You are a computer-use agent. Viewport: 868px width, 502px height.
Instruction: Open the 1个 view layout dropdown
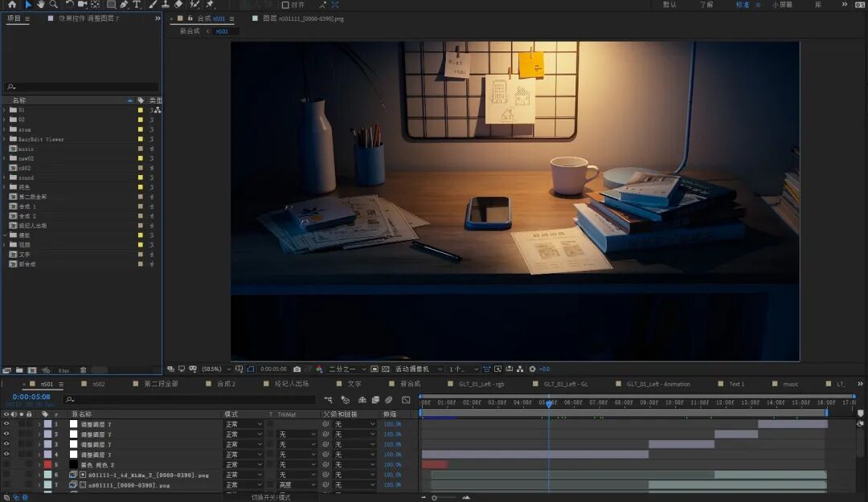click(464, 369)
